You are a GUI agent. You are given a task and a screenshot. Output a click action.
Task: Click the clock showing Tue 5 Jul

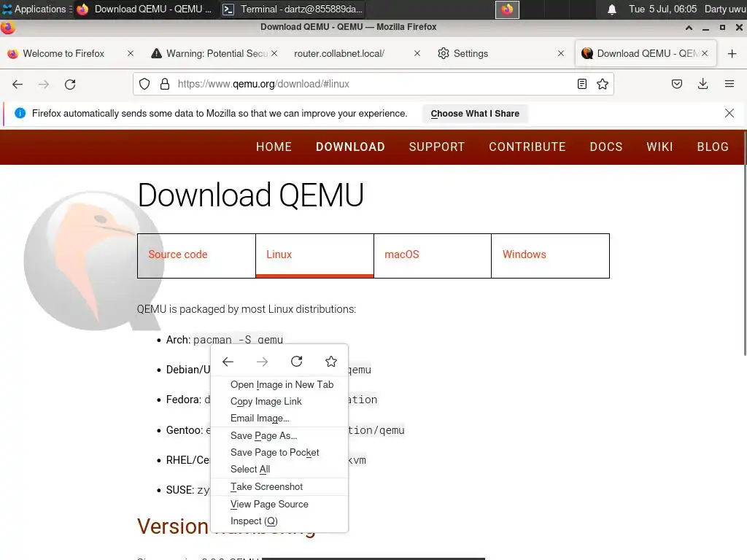pos(662,9)
